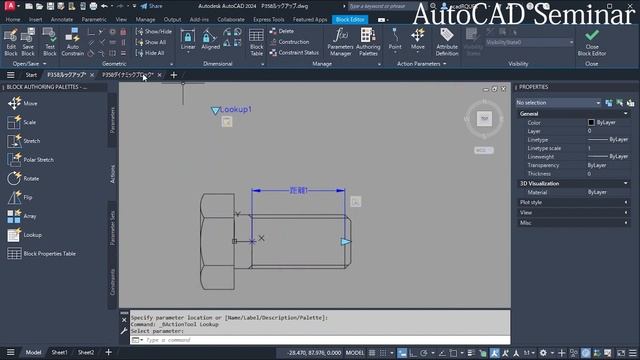Viewport: 640px width, 360px height.
Task: Toggle Construction geometry
Action: coord(289,42)
